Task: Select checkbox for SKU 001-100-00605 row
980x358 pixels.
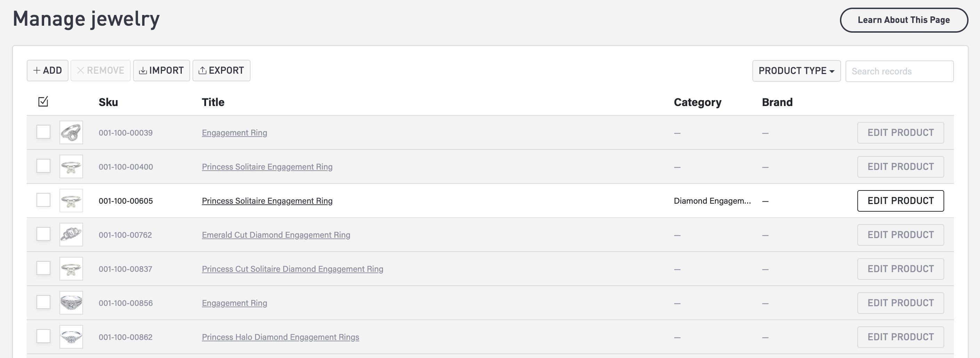Action: (x=43, y=200)
